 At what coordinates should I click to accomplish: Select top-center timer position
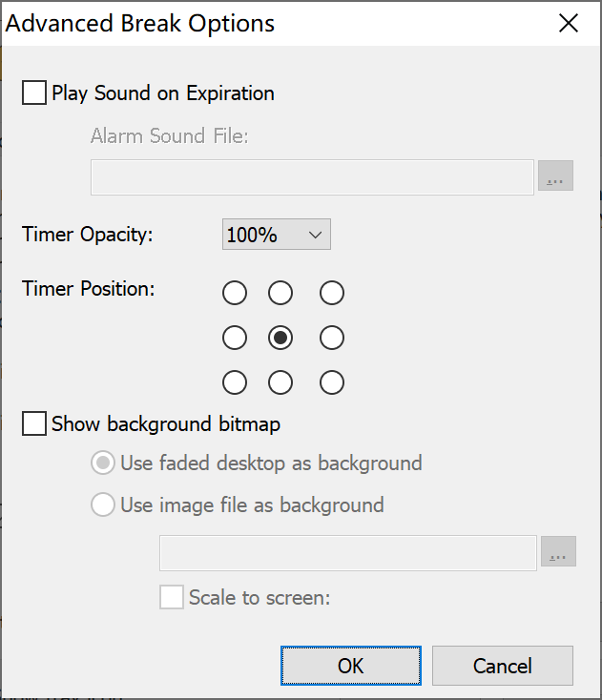coord(280,293)
